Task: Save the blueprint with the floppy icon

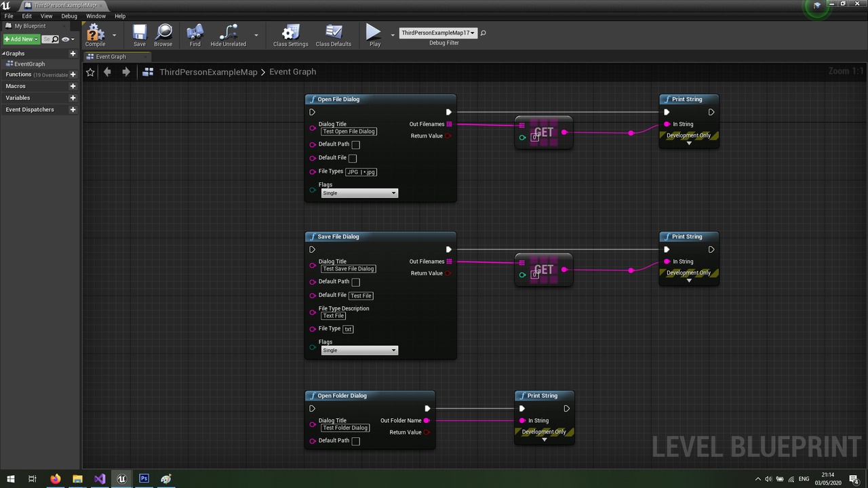Action: 140,35
